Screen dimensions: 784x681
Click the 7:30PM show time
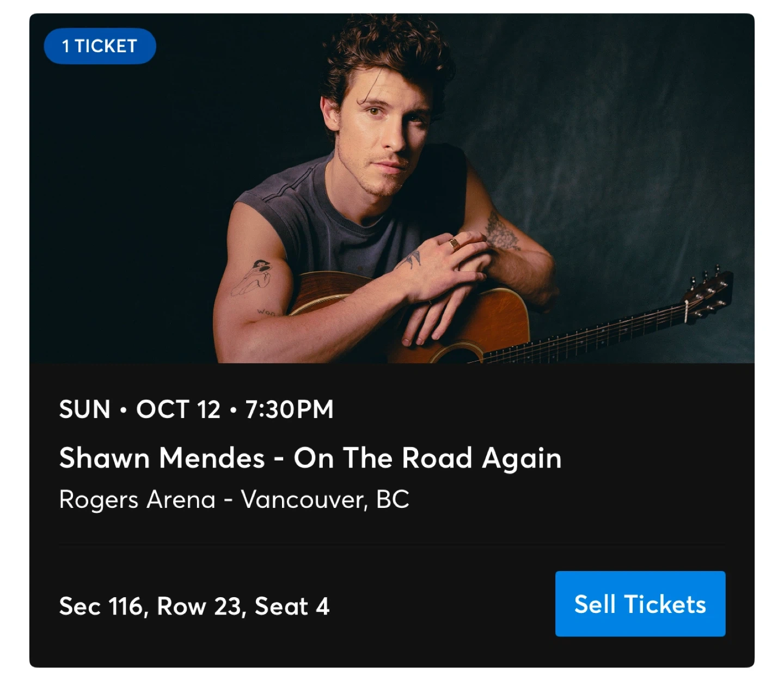click(x=289, y=409)
